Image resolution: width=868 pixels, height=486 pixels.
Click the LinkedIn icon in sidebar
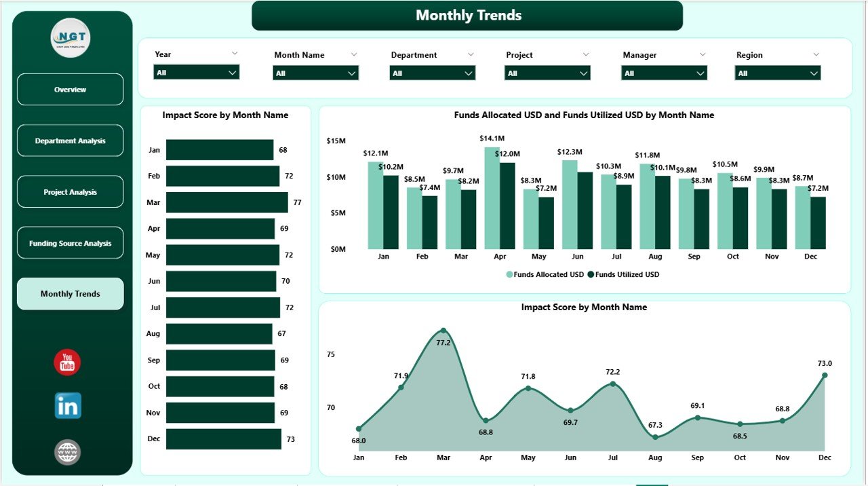click(67, 405)
